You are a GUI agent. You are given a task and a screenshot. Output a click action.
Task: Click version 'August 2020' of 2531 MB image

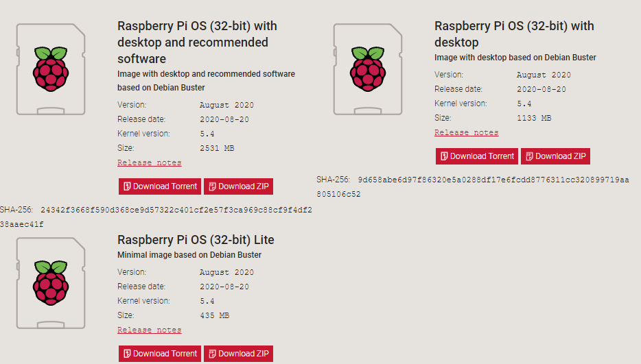[x=227, y=105]
